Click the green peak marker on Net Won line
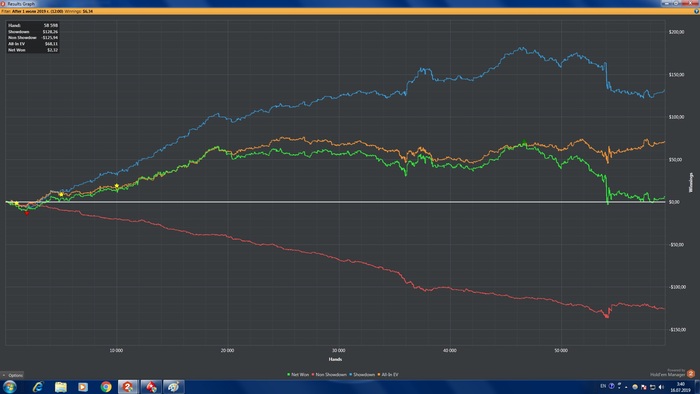 coord(524,142)
